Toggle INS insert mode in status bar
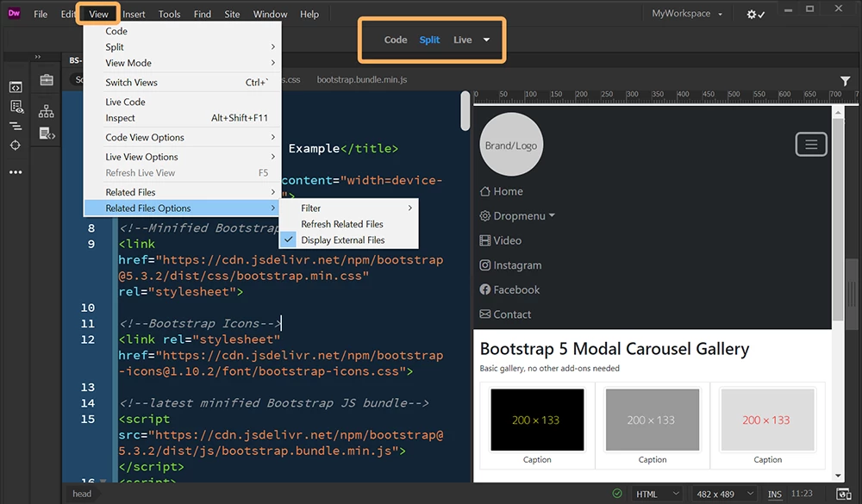The height and width of the screenshot is (504, 862). click(775, 494)
